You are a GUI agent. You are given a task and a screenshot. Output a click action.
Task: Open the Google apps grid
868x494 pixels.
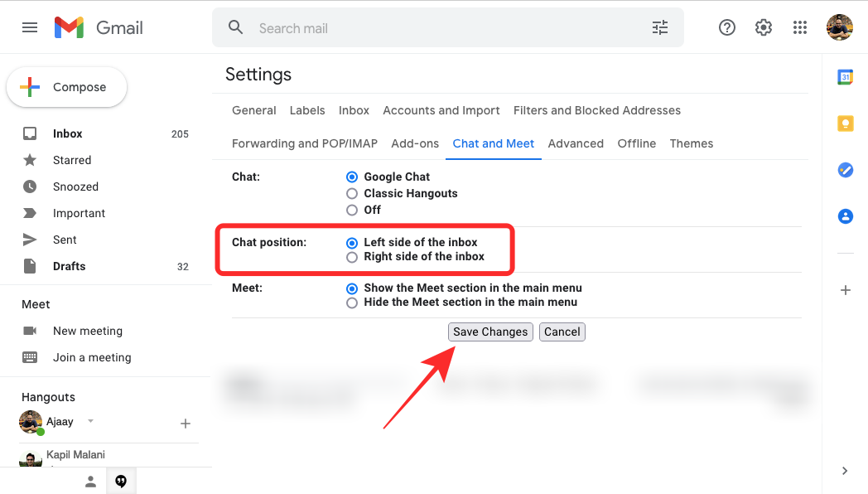[800, 27]
